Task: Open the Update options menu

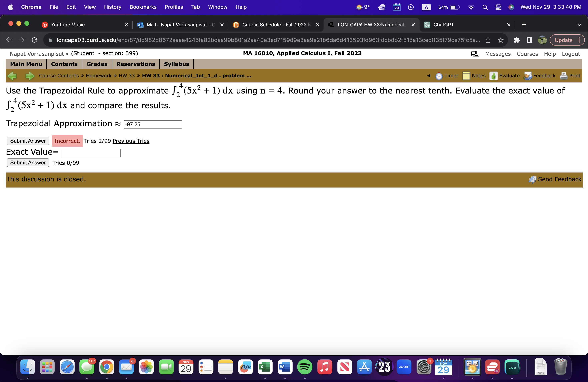Action: (580, 40)
